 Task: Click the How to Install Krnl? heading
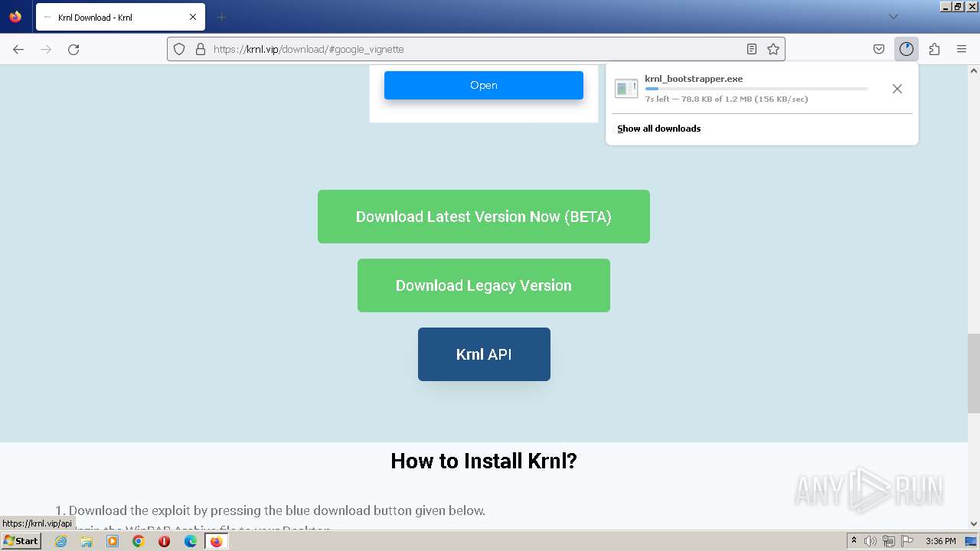click(484, 461)
